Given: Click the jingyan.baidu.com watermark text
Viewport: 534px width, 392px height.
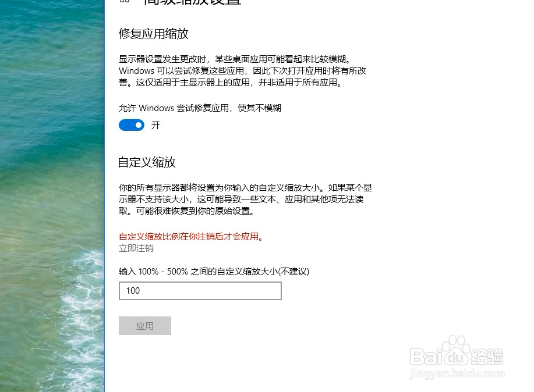Looking at the screenshot, I should point(457,373).
